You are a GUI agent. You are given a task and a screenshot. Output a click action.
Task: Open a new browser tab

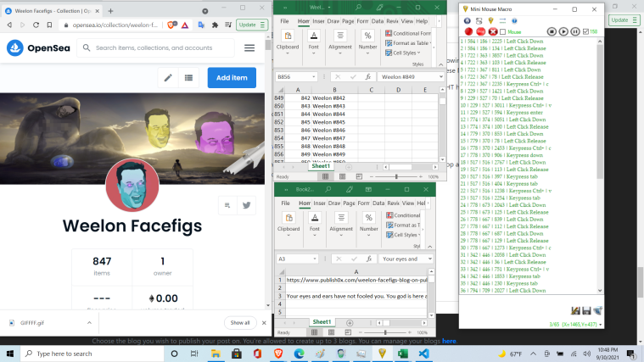point(110,11)
